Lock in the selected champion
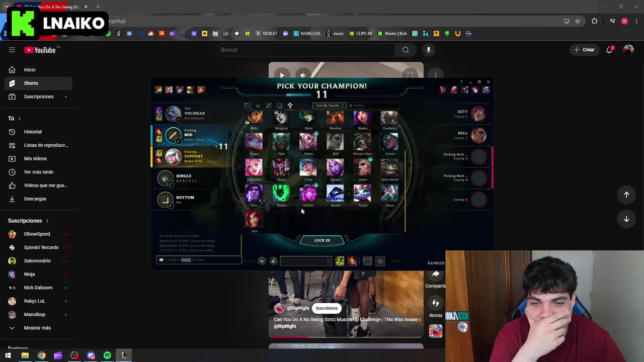 click(x=322, y=240)
